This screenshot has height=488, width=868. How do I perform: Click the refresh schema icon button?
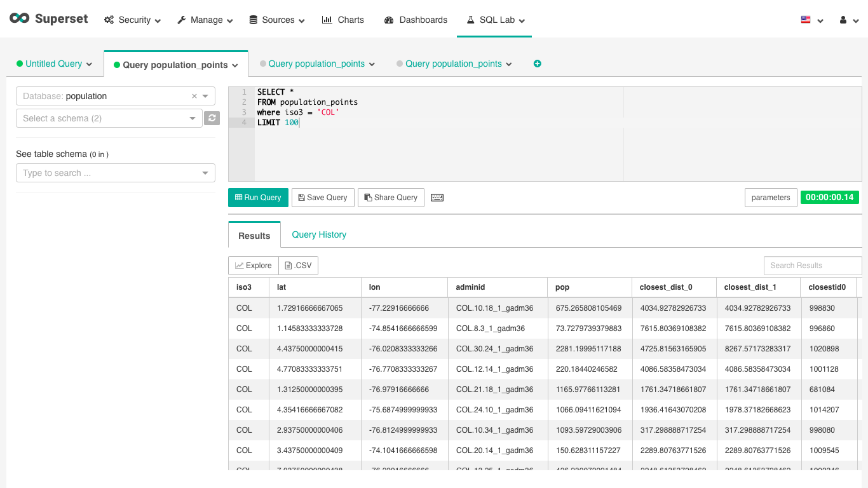212,118
